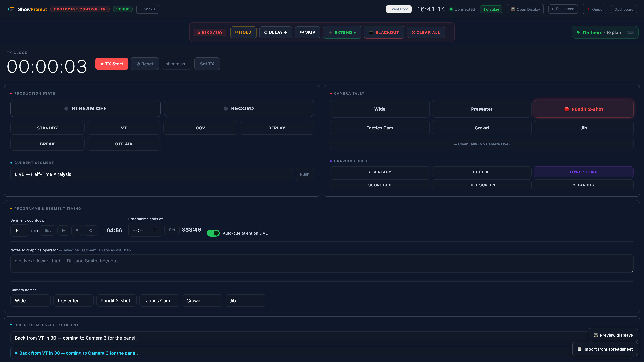Select REPLAY production state
644x362 pixels.
277,128
